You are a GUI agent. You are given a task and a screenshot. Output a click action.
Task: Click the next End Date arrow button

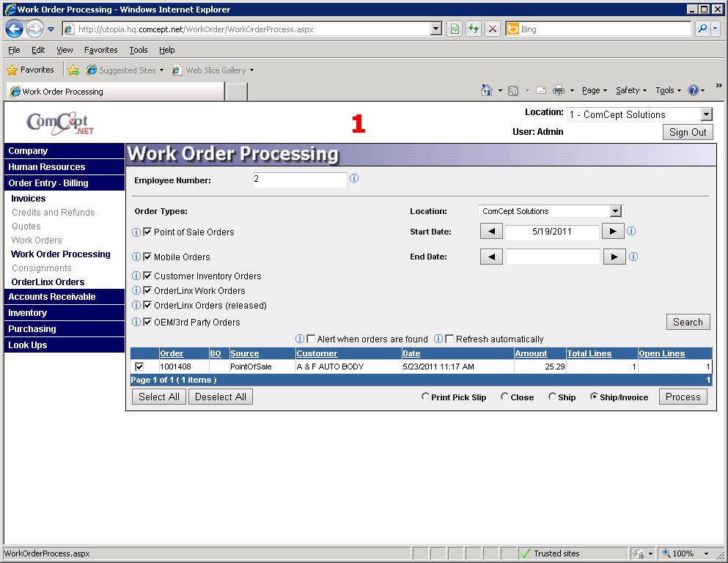(613, 257)
